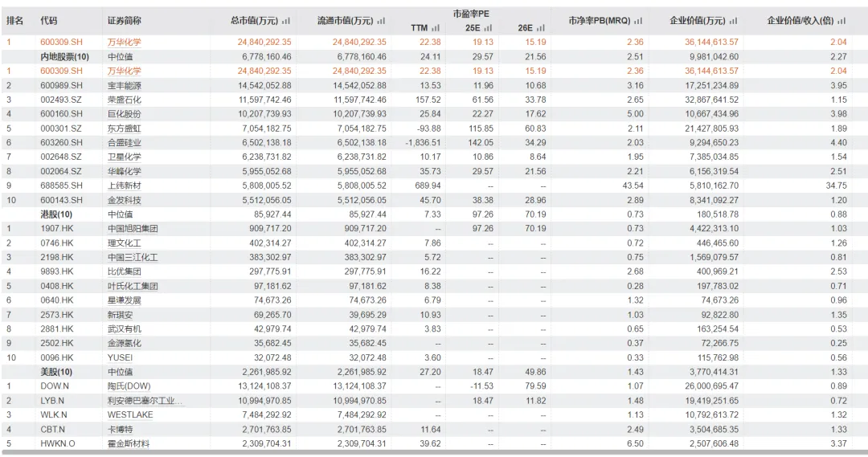Select the 港股(10) group row

(434, 214)
